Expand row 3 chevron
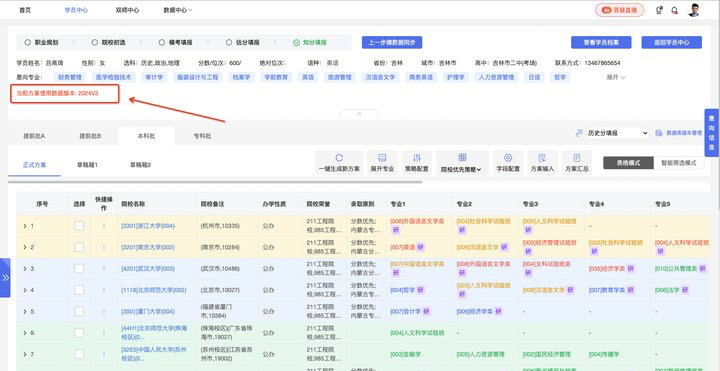 click(x=25, y=269)
